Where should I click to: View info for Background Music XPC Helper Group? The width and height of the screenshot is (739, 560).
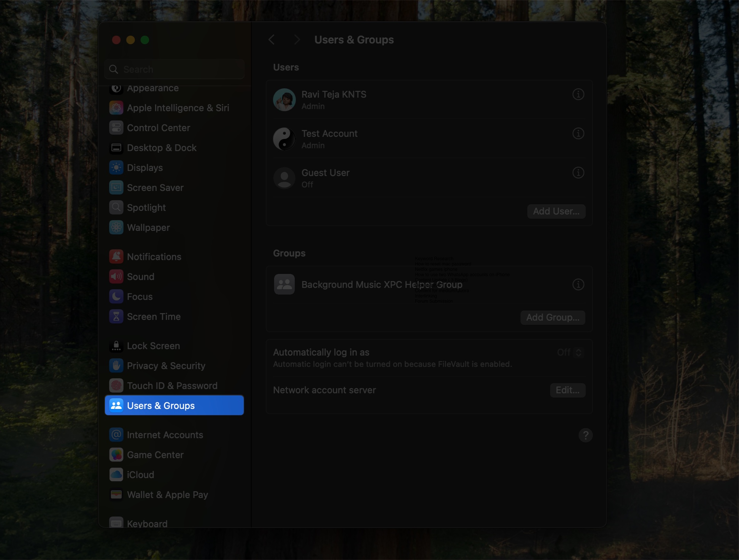click(x=578, y=284)
